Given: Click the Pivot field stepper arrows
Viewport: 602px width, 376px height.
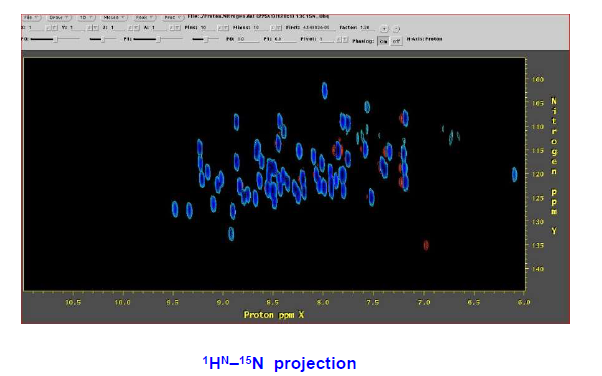Looking at the screenshot, I should [343, 40].
